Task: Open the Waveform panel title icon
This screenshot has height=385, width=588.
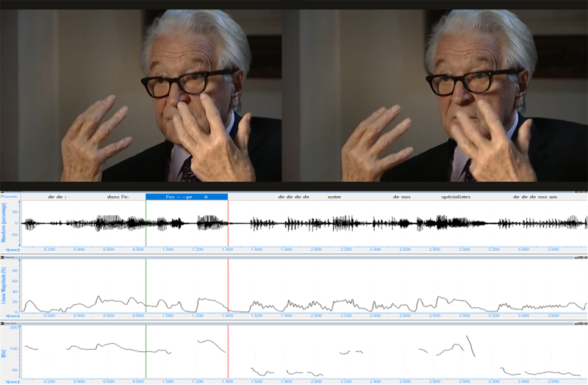Action: pos(2,192)
